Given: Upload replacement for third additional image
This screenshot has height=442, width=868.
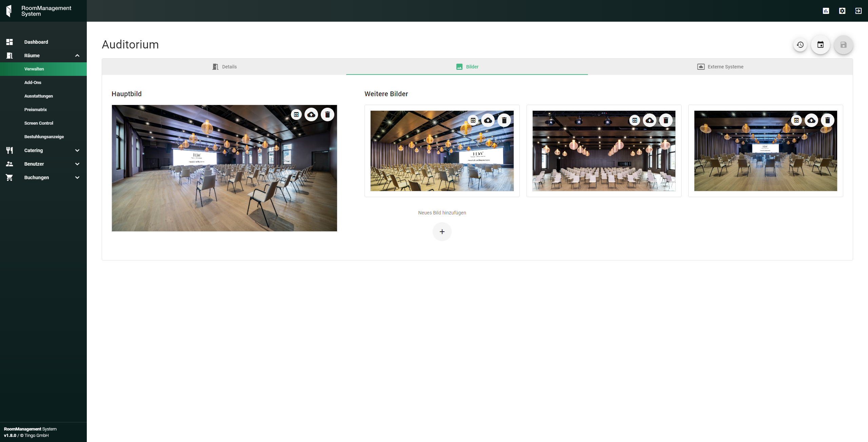Looking at the screenshot, I should (811, 120).
